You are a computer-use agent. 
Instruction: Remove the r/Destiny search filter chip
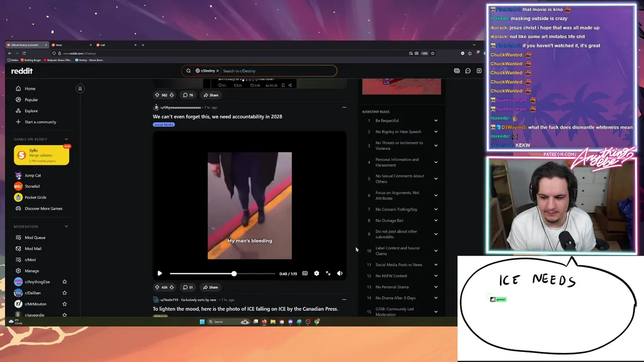point(217,71)
